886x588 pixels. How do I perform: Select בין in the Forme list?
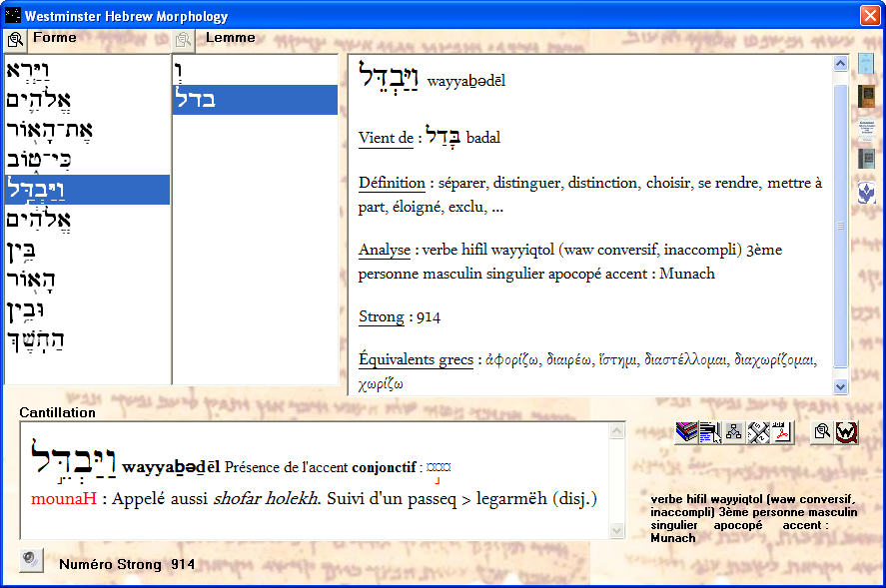click(87, 250)
